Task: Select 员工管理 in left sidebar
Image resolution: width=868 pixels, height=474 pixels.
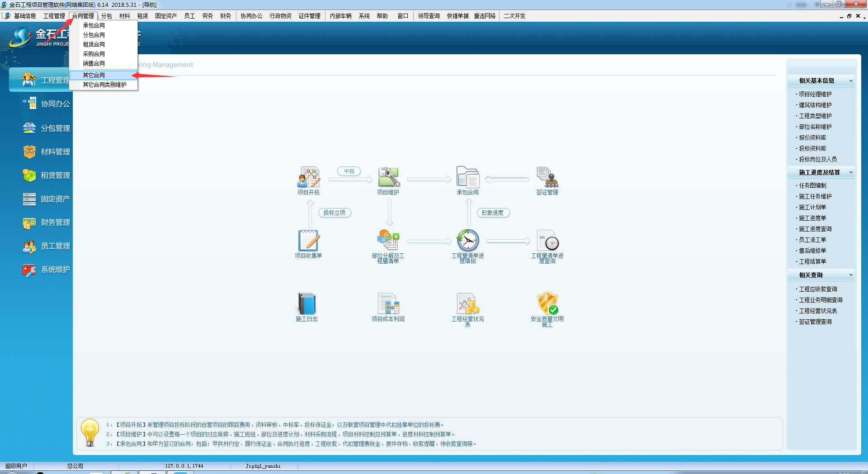Action: 47,246
